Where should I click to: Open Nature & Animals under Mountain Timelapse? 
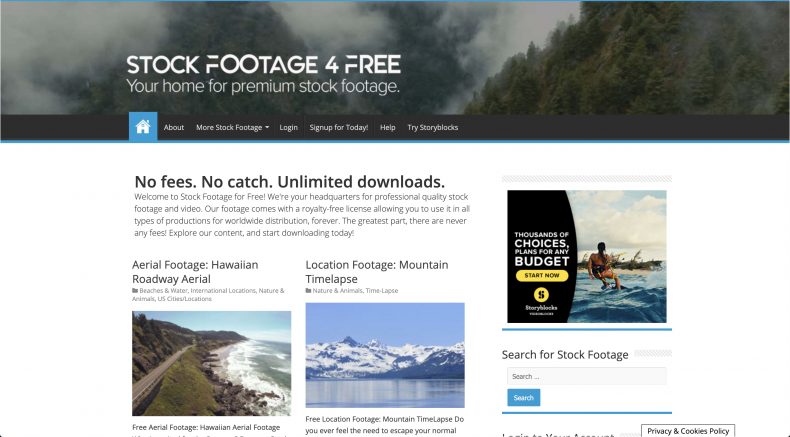point(337,291)
